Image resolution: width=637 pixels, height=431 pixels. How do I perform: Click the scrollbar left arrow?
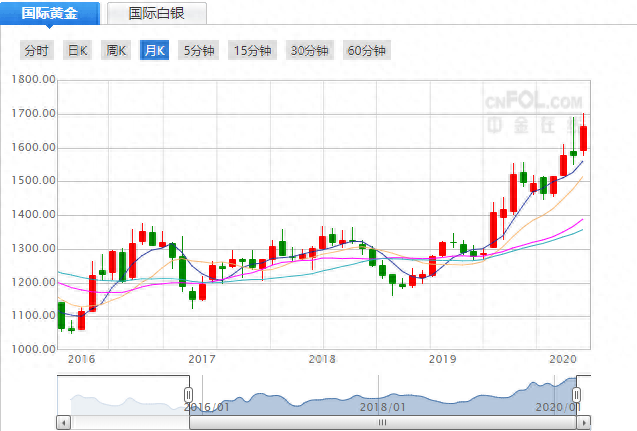coord(63,422)
